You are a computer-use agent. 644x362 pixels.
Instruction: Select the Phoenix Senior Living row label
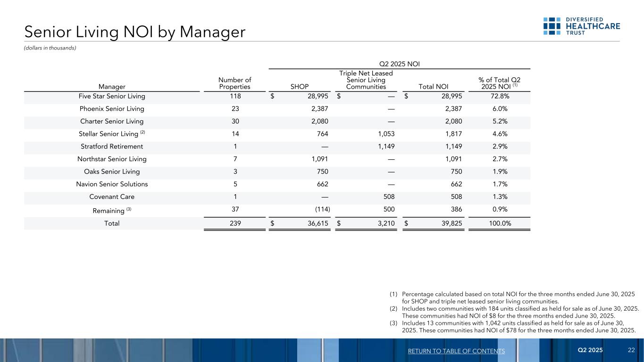tap(112, 109)
